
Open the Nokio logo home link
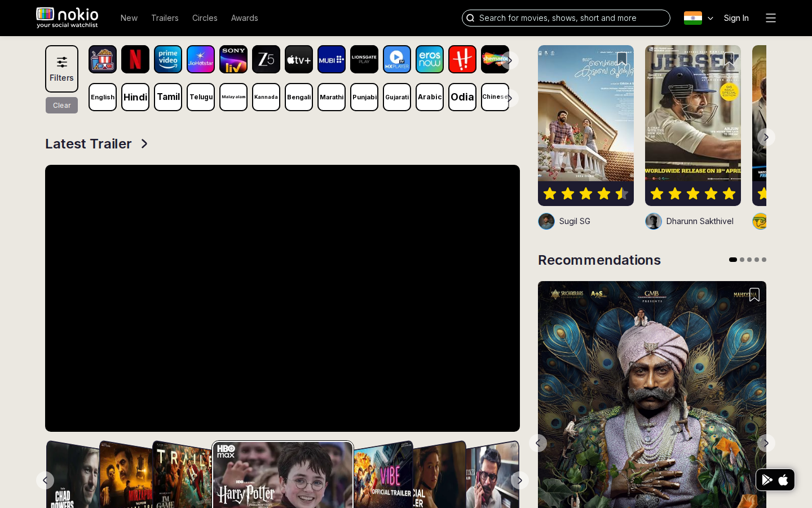[67, 17]
